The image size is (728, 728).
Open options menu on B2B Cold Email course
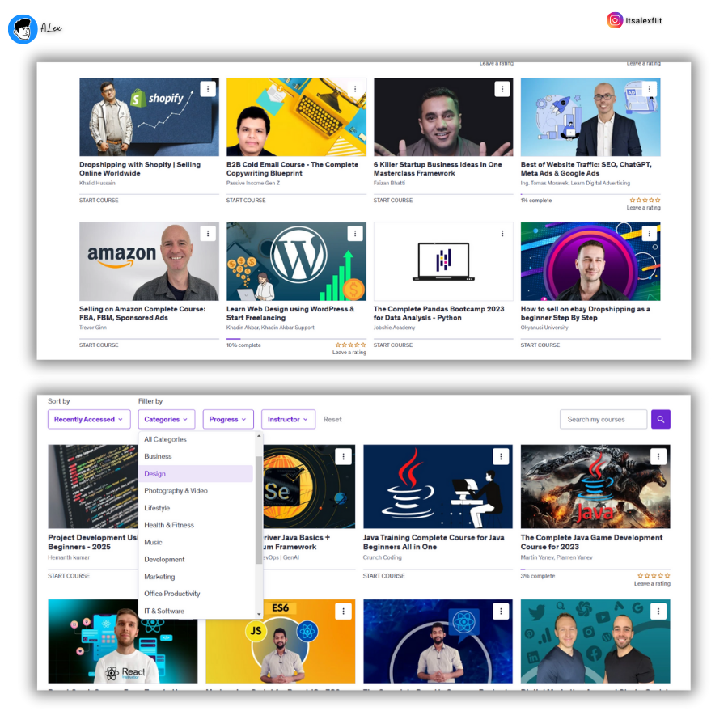(x=355, y=89)
